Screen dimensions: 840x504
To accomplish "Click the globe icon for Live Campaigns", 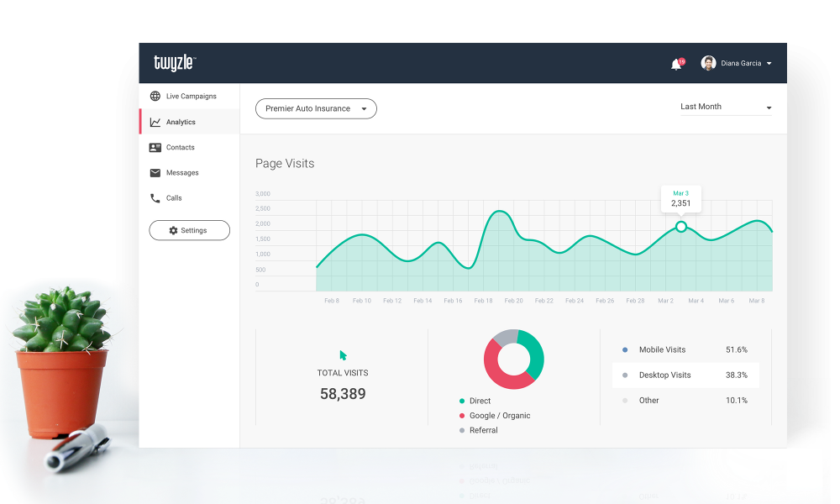I will pyautogui.click(x=155, y=97).
